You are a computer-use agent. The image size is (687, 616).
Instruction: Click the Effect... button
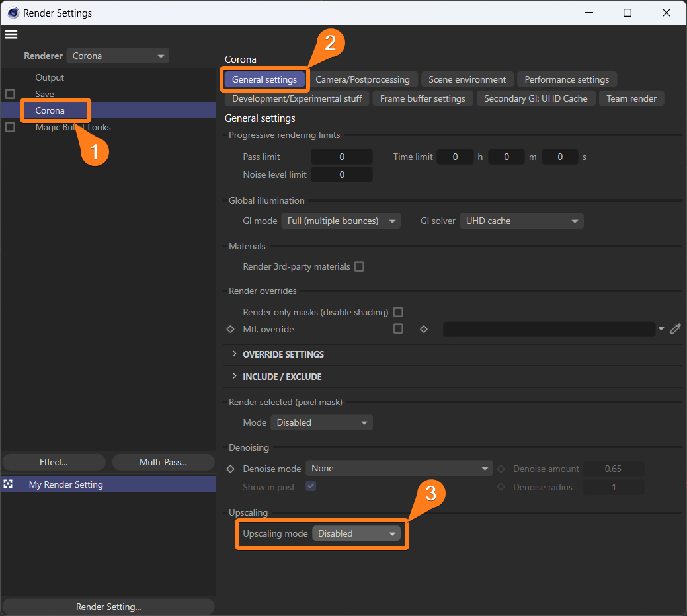click(x=54, y=462)
